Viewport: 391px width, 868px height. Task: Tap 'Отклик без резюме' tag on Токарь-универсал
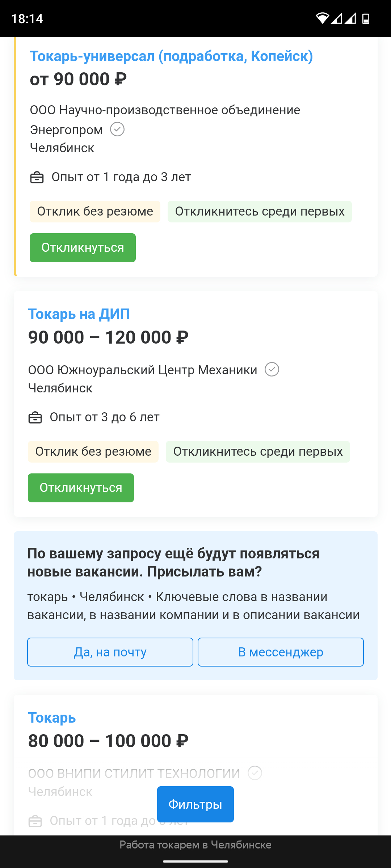click(95, 212)
